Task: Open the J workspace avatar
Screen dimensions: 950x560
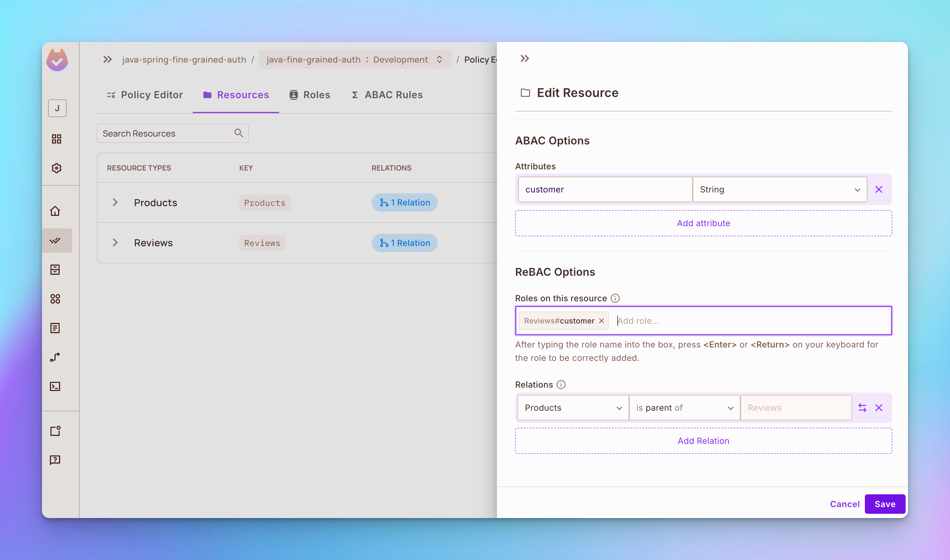Action: (x=57, y=108)
